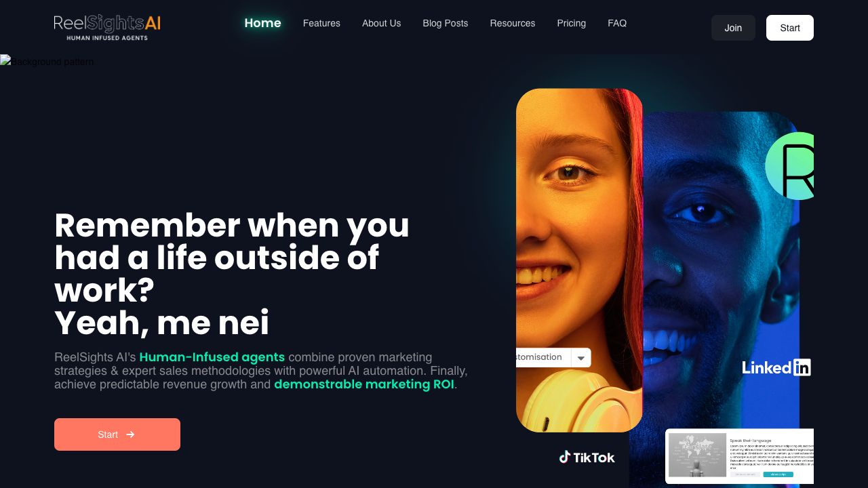The width and height of the screenshot is (868, 488).
Task: Click the broken Background pattern image icon
Action: pyautogui.click(x=5, y=62)
